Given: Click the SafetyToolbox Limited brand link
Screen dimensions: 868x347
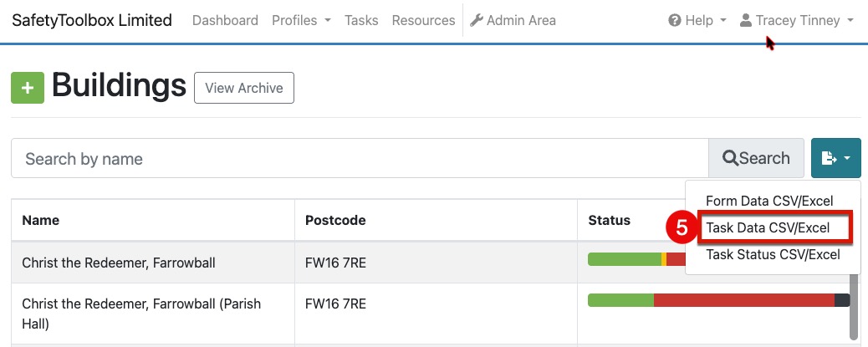Looking at the screenshot, I should [92, 21].
